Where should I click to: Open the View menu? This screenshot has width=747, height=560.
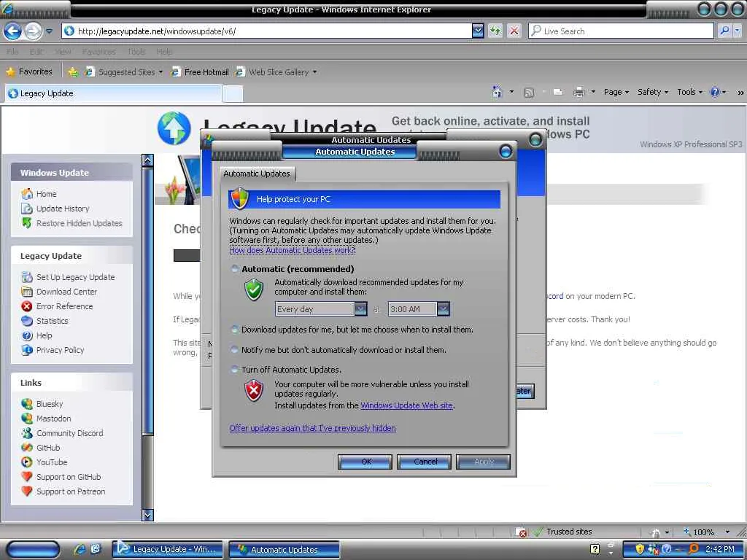63,52
